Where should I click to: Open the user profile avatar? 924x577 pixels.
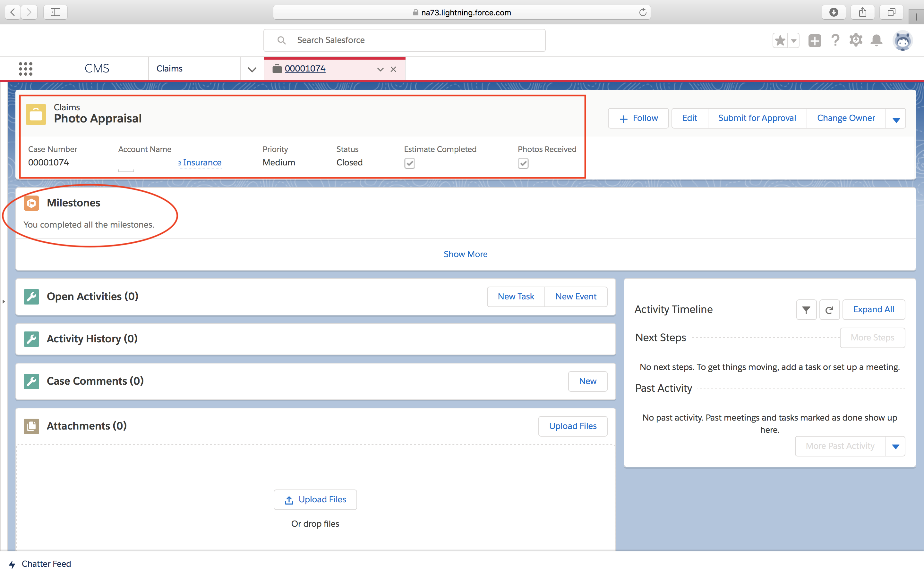click(x=902, y=40)
